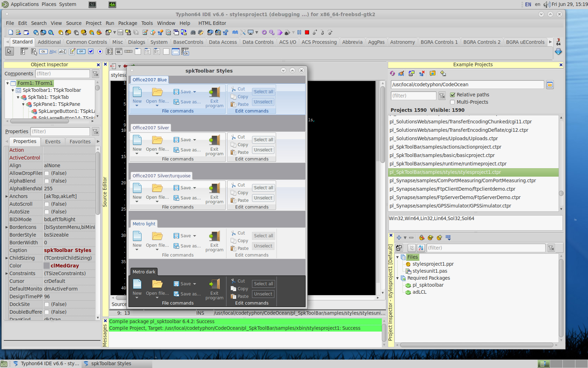588x368 pixels.
Task: Click Unselect in Metro light toolbar
Action: click(x=263, y=246)
